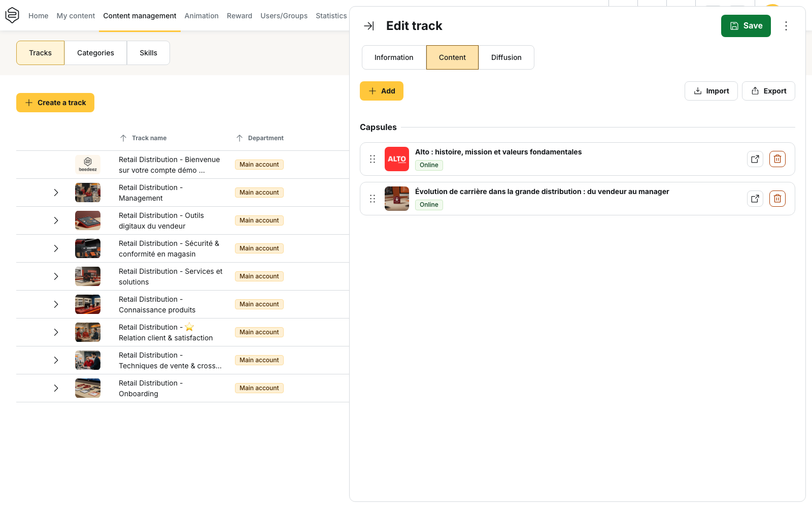Click Create a track button
The height and width of the screenshot is (508, 812).
pos(55,103)
